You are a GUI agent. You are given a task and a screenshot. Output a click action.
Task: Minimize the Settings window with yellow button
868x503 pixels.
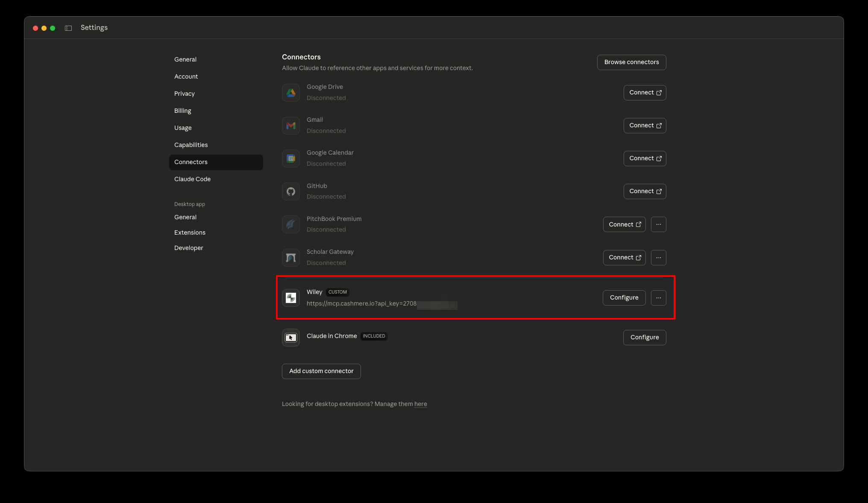[44, 28]
